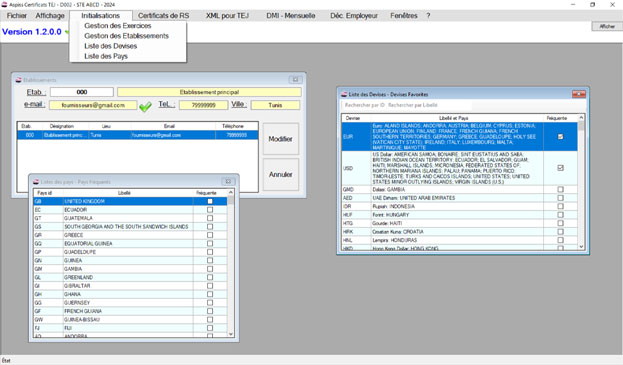Check Fréquente for GMD Dalasi
623x365 pixels.
(560, 189)
